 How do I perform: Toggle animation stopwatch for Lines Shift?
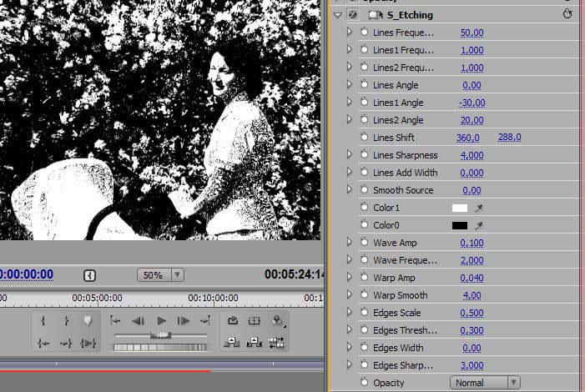[x=365, y=137]
